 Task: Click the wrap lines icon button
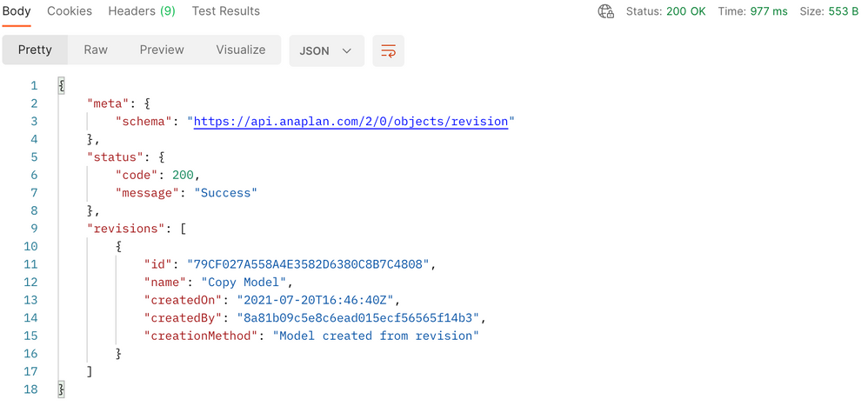pyautogui.click(x=388, y=51)
